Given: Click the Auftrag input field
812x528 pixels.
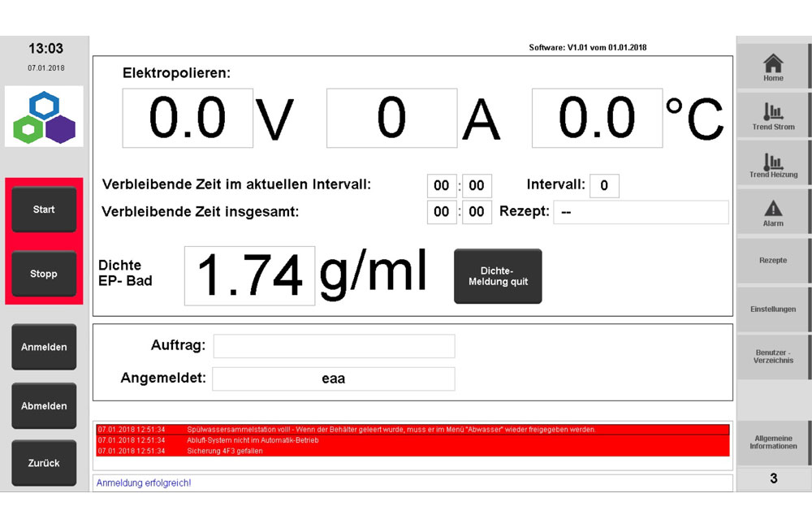Looking at the screenshot, I should (334, 346).
